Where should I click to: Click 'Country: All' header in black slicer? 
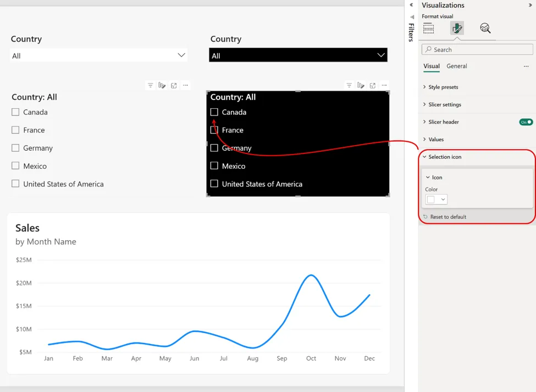pos(233,97)
